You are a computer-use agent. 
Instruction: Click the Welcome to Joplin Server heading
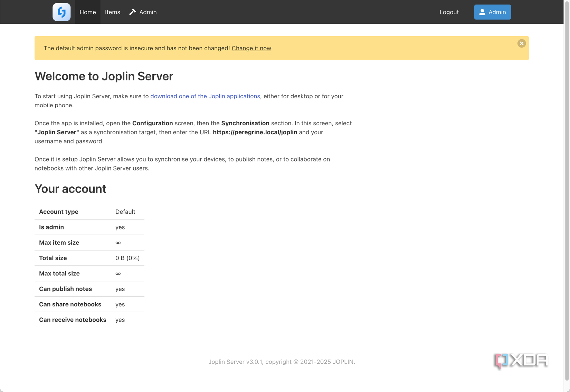(104, 76)
